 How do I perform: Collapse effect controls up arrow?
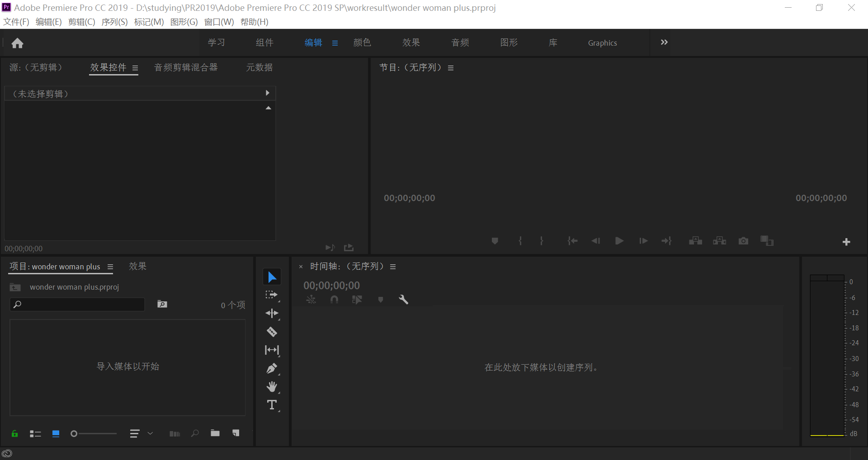[x=268, y=108]
